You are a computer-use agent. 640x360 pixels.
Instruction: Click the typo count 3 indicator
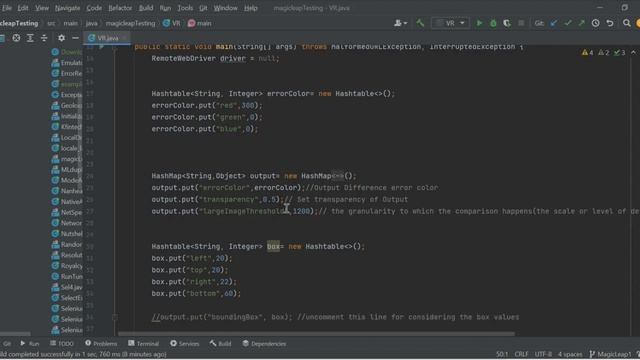[620, 53]
